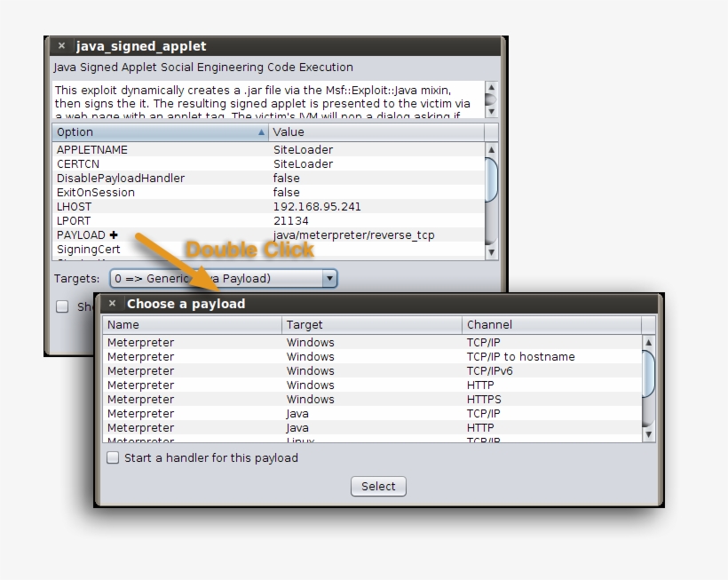728x580 pixels.
Task: Expand the Generic Java Payload target selector
Action: (329, 278)
